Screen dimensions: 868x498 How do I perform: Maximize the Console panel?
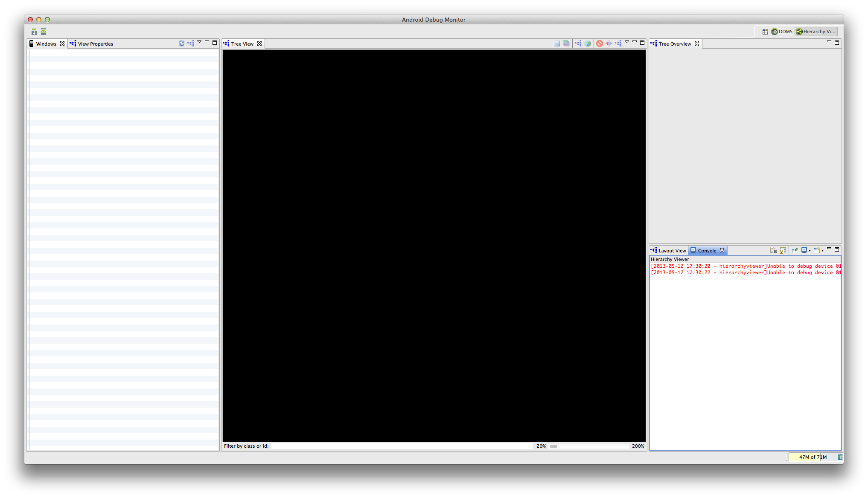[x=837, y=249]
